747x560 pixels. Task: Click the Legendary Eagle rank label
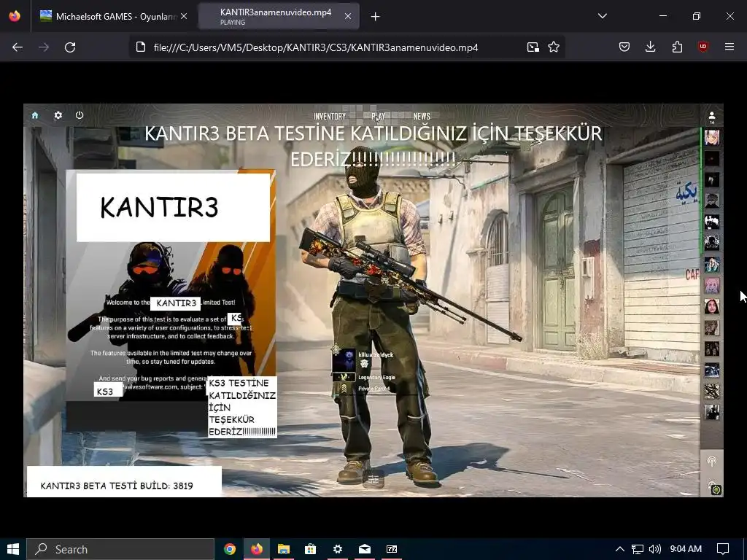[x=376, y=378]
